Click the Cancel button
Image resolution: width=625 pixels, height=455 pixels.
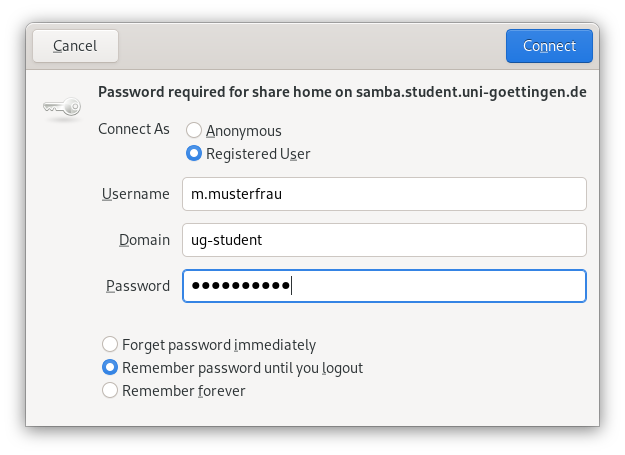point(75,46)
